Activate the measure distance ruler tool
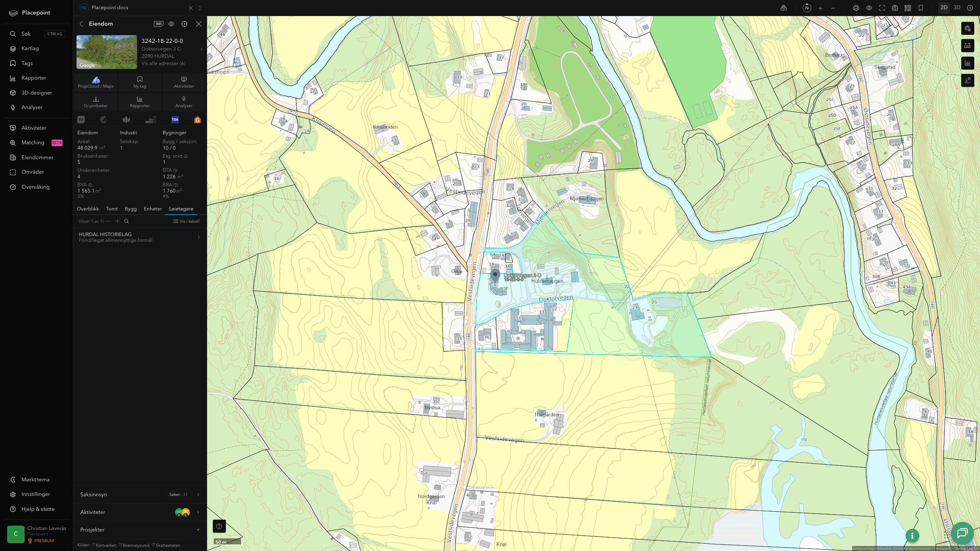The width and height of the screenshot is (980, 551). click(x=967, y=46)
